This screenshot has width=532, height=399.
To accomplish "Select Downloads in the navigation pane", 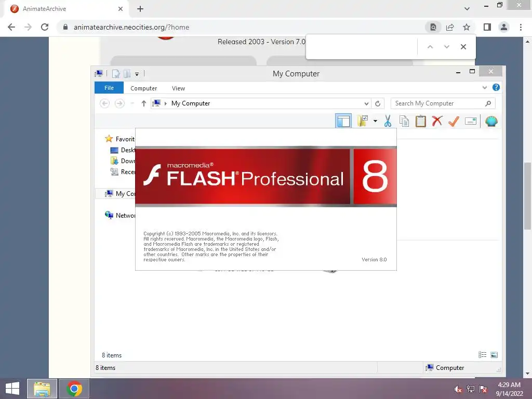I will [x=123, y=161].
